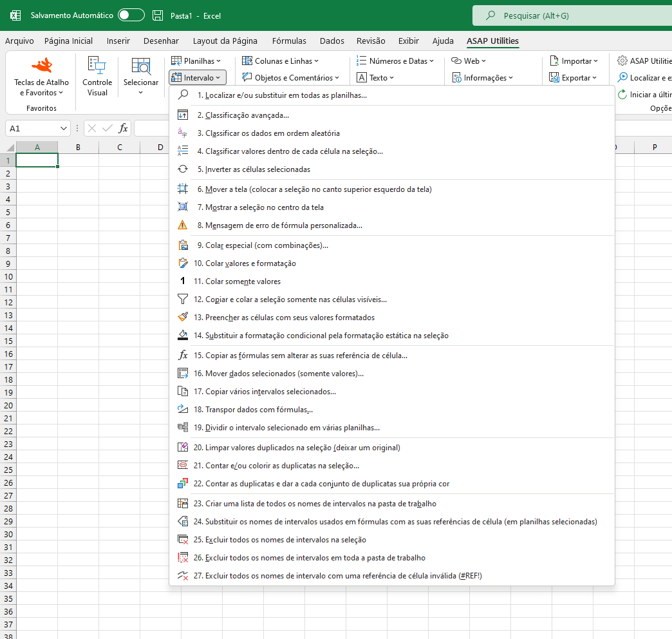The image size is (672, 639).
Task: Click the ASAP Utilities options gear button
Action: tap(644, 61)
